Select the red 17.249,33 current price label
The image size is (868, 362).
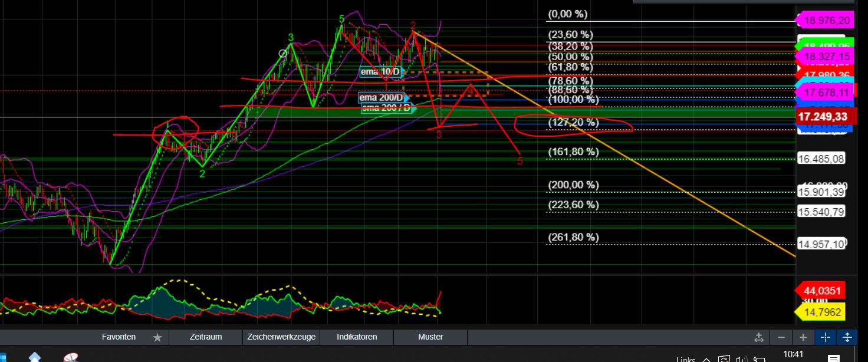click(x=825, y=116)
